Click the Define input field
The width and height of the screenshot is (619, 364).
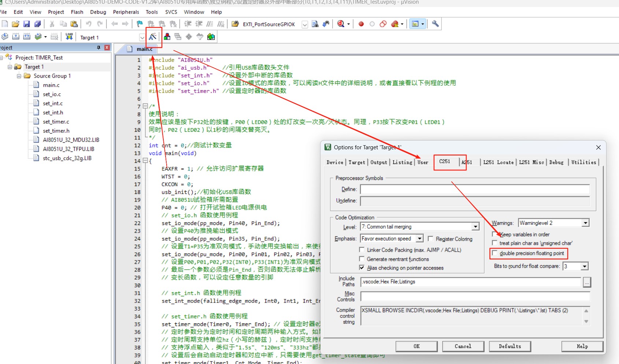pos(475,189)
